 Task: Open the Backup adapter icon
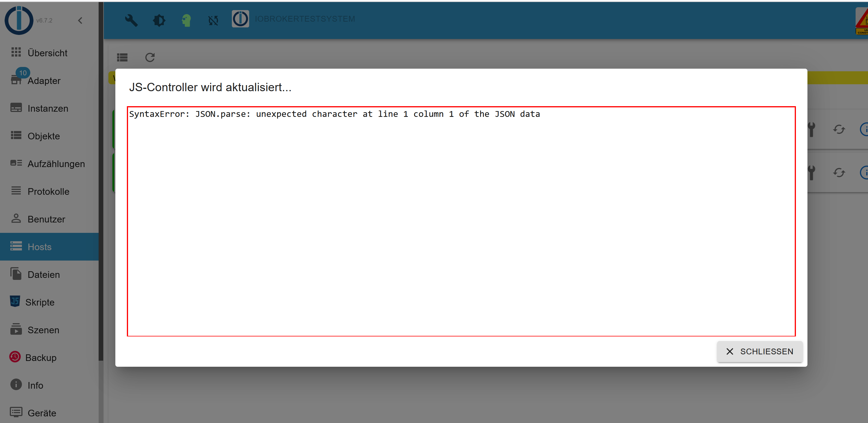[15, 357]
